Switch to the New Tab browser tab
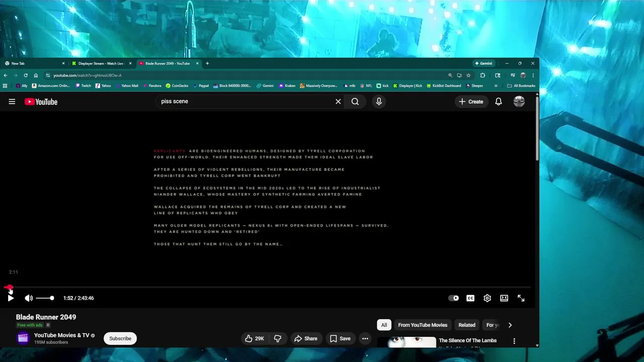The image size is (644, 362). tap(35, 63)
